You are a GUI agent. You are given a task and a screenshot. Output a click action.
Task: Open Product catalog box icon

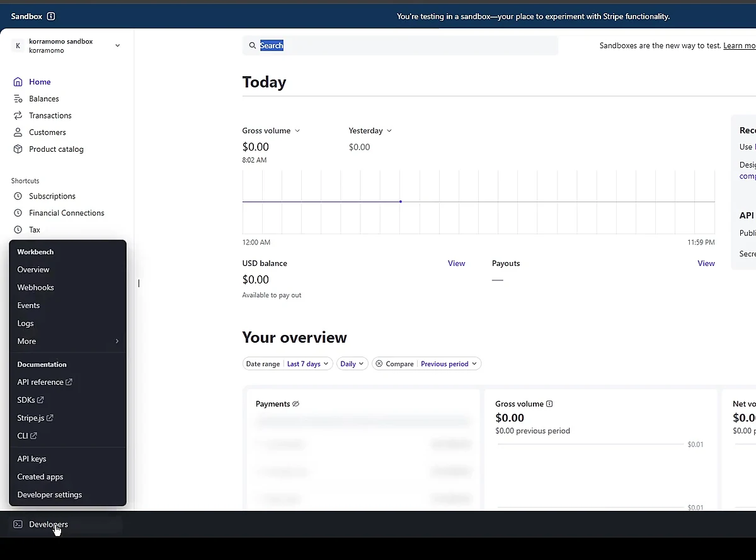coord(18,149)
